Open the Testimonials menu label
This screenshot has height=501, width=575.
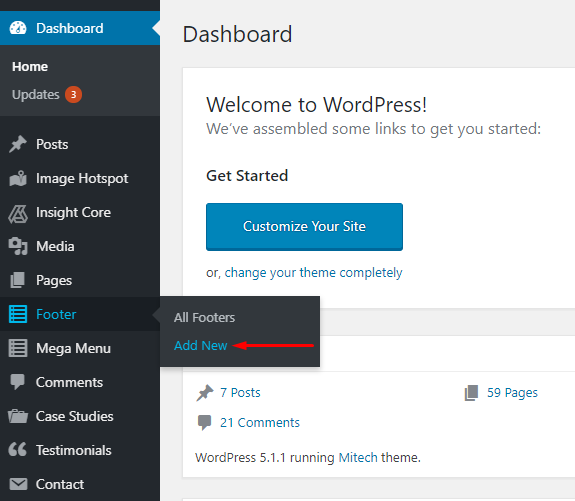[74, 450]
